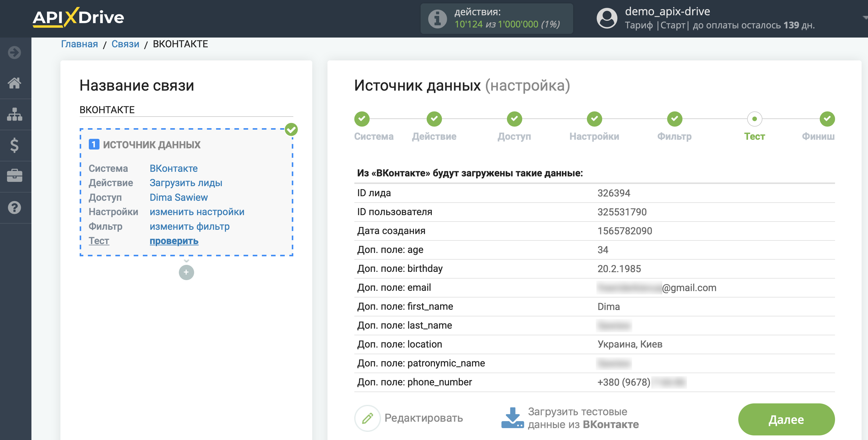Click the ID пользователя value 325531790
The image size is (868, 440).
(622, 212)
